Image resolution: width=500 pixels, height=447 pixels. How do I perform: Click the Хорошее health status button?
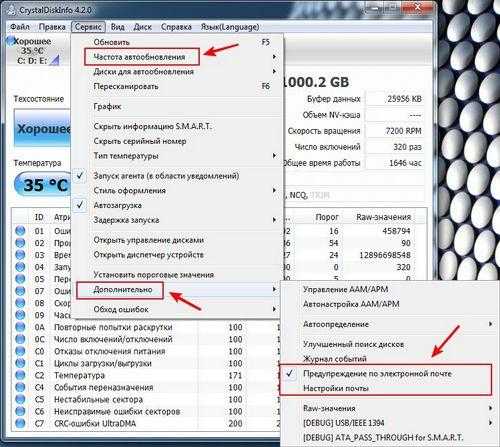click(x=42, y=129)
